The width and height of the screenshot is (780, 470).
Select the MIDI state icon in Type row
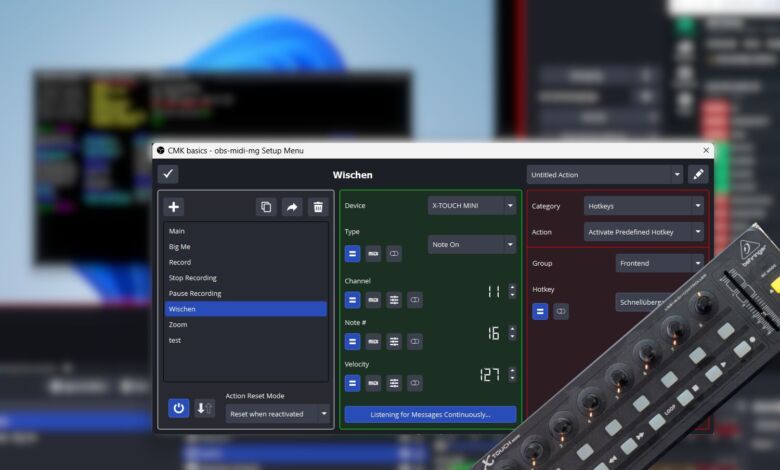coord(373,254)
